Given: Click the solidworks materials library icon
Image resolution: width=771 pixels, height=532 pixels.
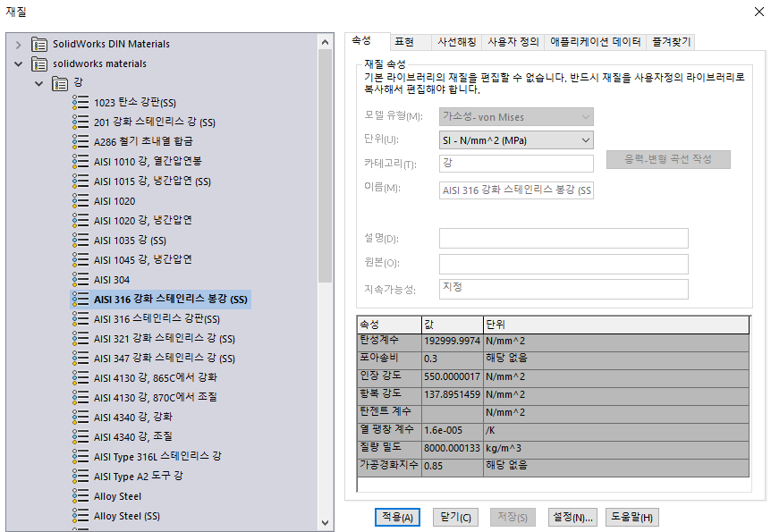Looking at the screenshot, I should (39, 63).
